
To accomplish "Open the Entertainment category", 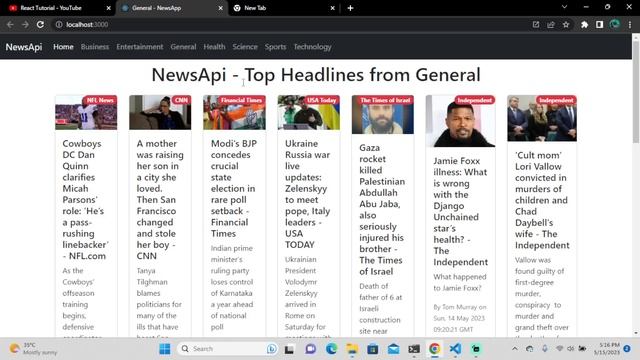I will click(x=140, y=47).
